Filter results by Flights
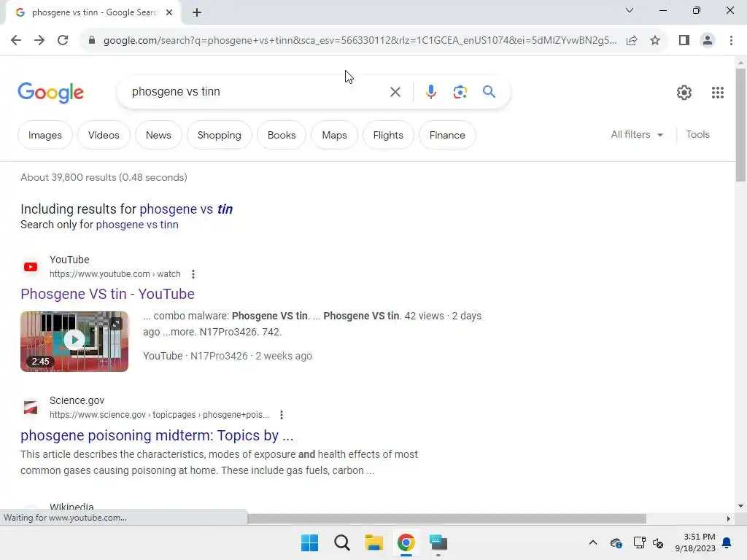The height and width of the screenshot is (560, 747). point(388,135)
